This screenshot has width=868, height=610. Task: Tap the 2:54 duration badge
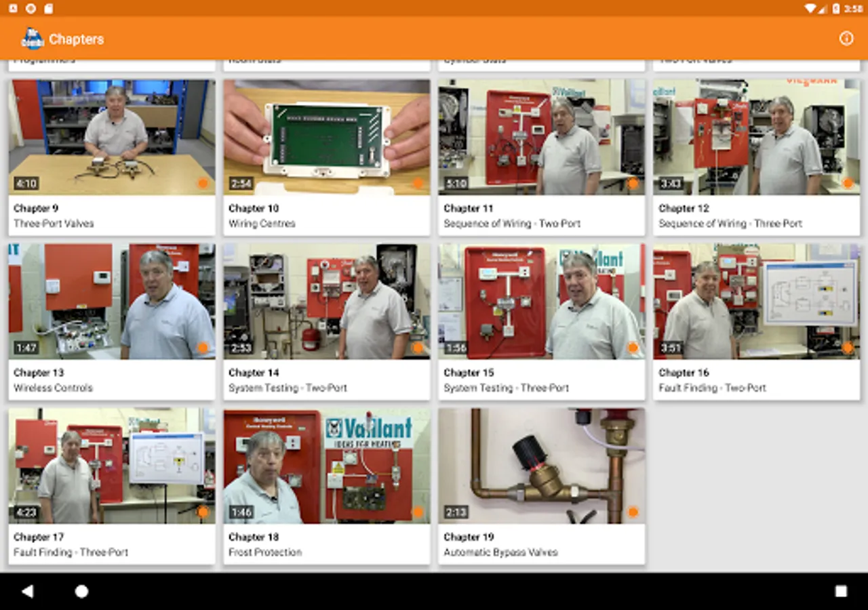point(241,183)
